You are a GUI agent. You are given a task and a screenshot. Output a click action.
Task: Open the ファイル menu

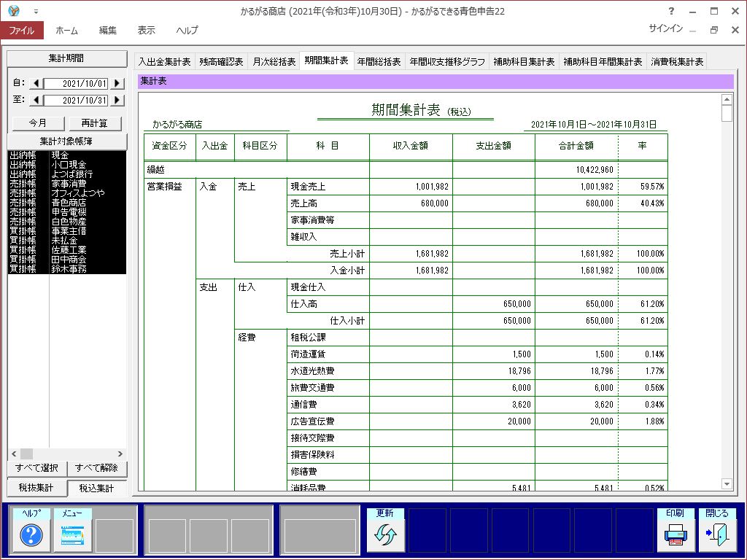(22, 30)
